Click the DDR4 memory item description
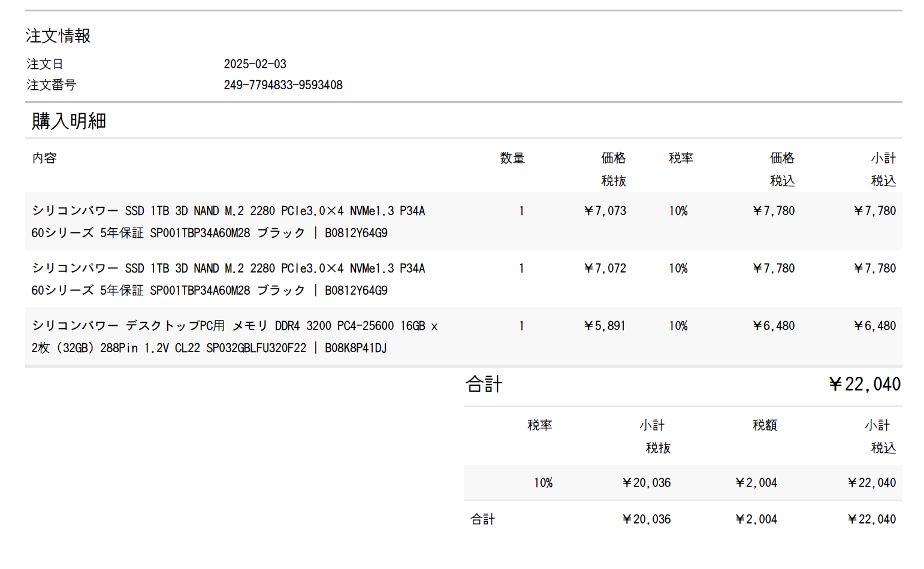The image size is (924, 569). point(234,337)
